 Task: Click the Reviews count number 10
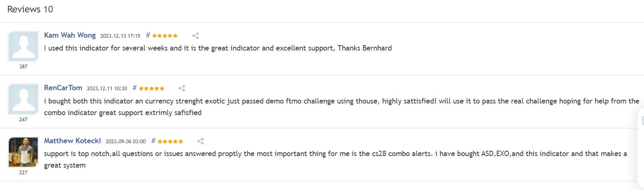tap(48, 9)
